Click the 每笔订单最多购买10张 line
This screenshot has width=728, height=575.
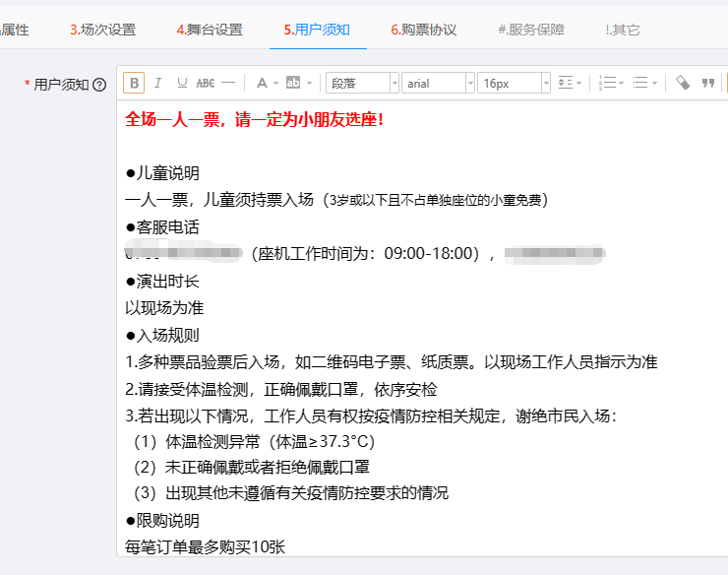(205, 547)
